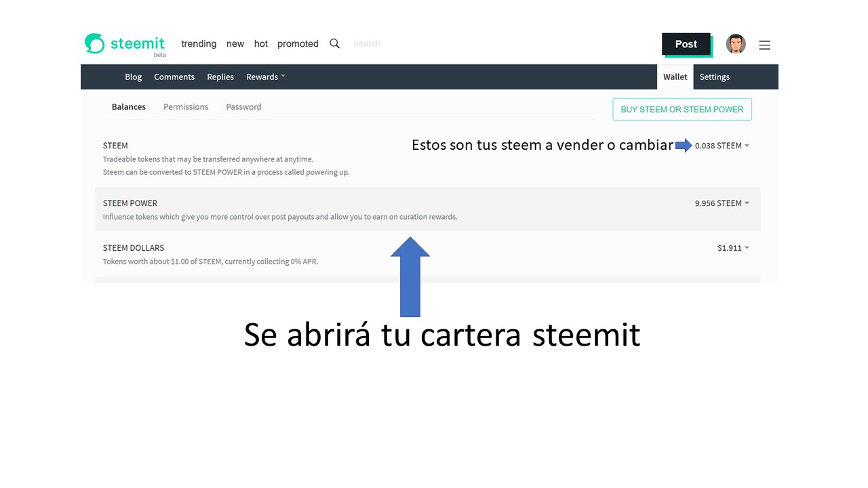Screen dimensions: 868x488
Task: Click the STEEM POWER heading text
Action: pyautogui.click(x=130, y=203)
